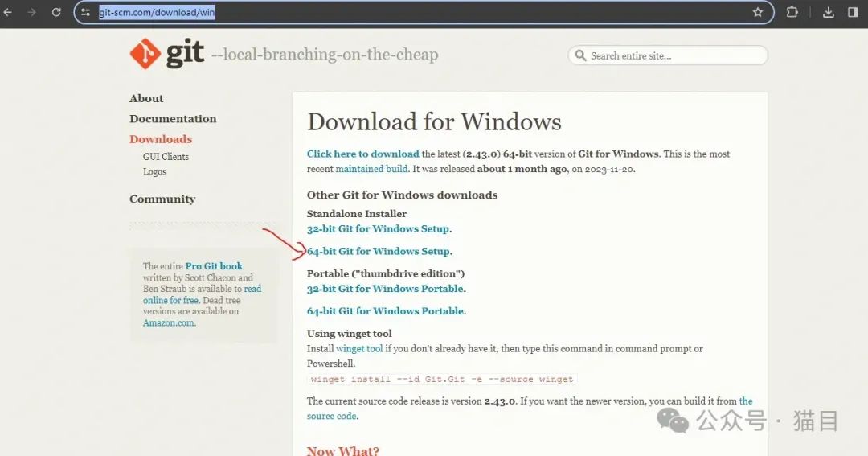Click the browser forward arrow
The width and height of the screenshot is (868, 456).
pyautogui.click(x=31, y=12)
